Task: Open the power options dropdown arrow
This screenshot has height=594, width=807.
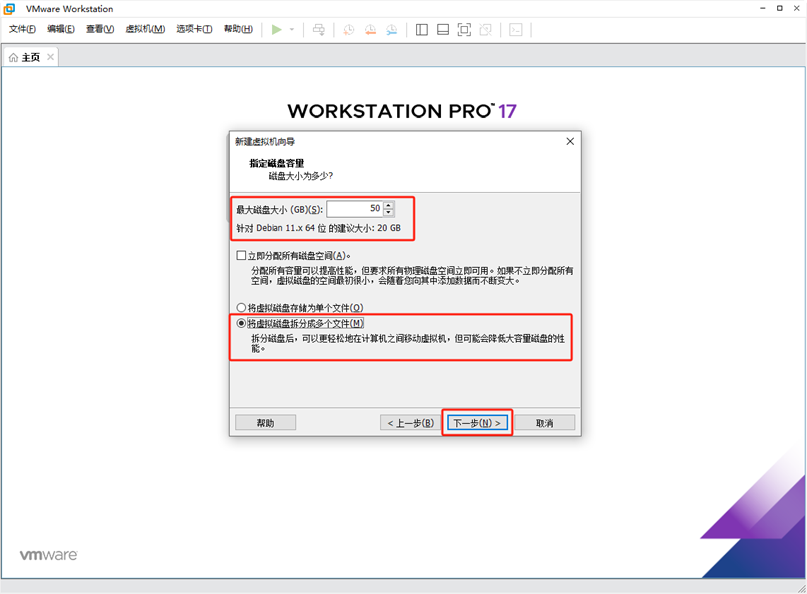Action: [292, 29]
